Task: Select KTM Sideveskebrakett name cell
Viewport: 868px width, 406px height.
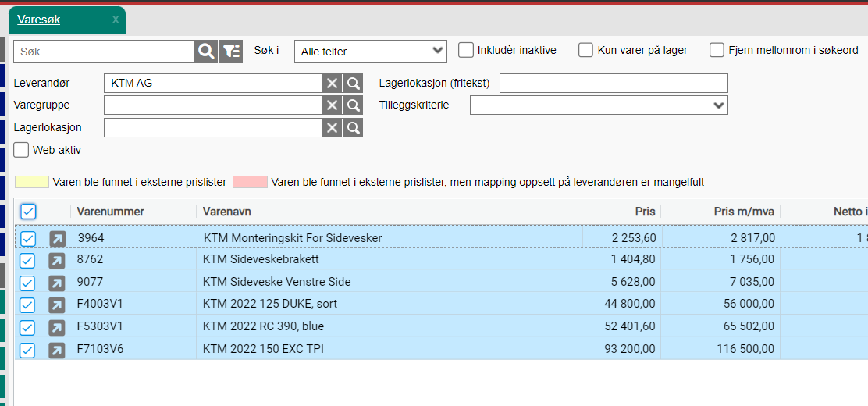Action: click(390, 259)
